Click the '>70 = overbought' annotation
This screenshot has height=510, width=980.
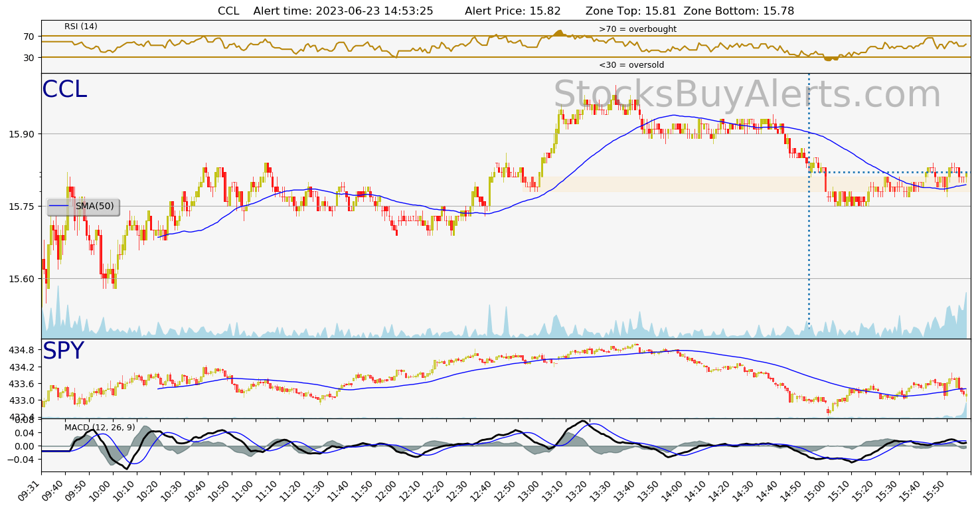[x=637, y=29]
